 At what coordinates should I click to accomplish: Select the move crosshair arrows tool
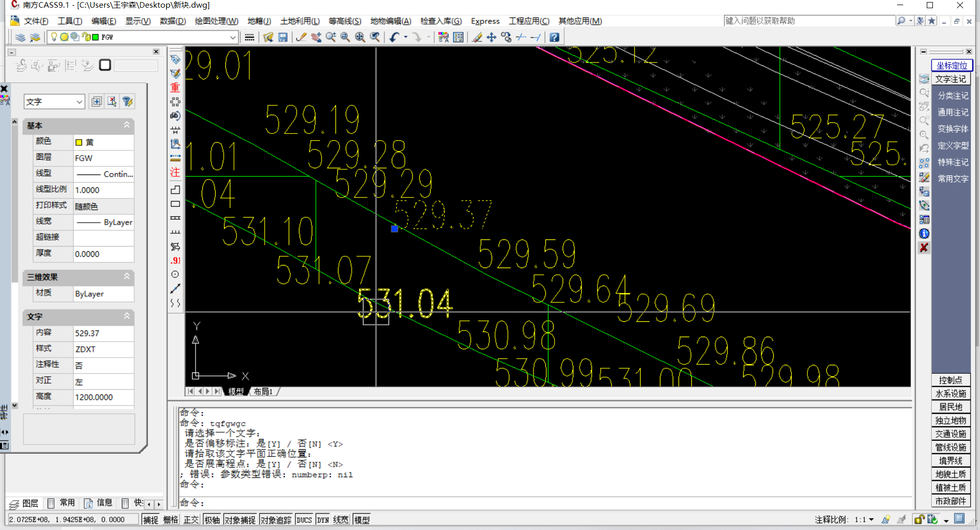492,37
